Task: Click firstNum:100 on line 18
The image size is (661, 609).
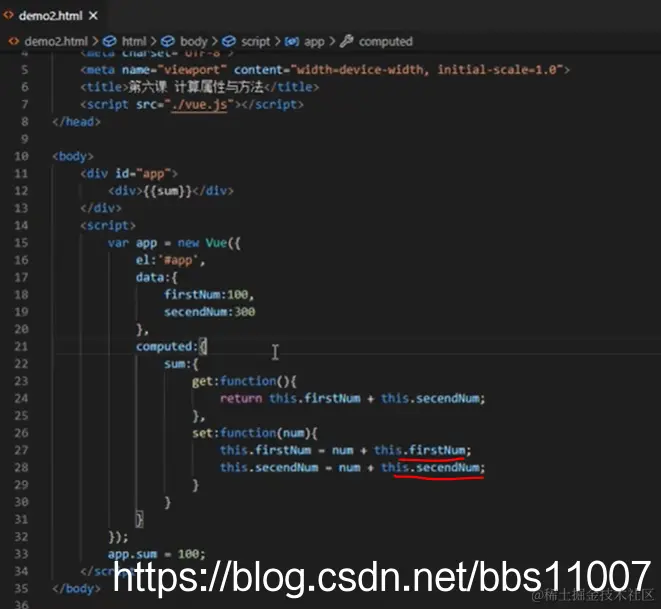Action: [x=206, y=295]
